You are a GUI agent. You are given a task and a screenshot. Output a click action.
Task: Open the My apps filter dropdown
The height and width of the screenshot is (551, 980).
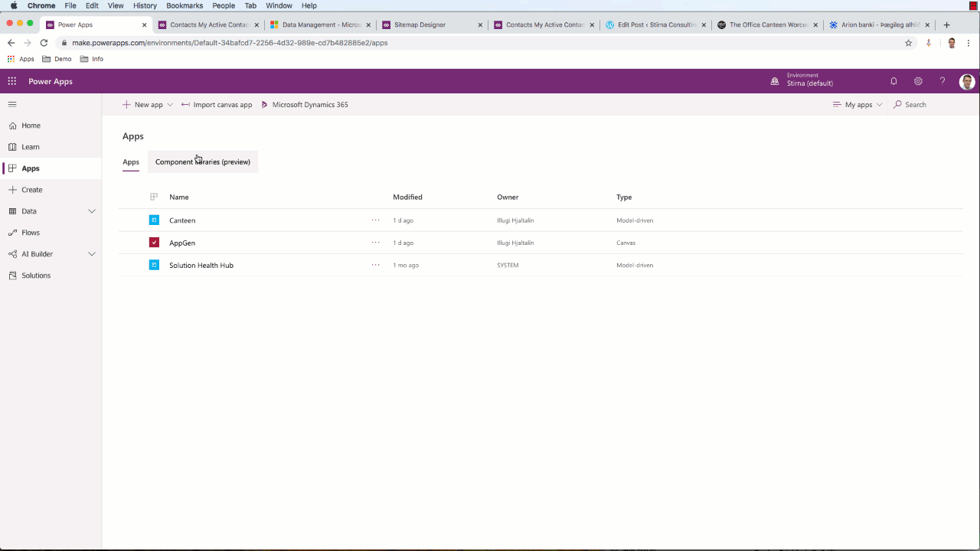(857, 105)
